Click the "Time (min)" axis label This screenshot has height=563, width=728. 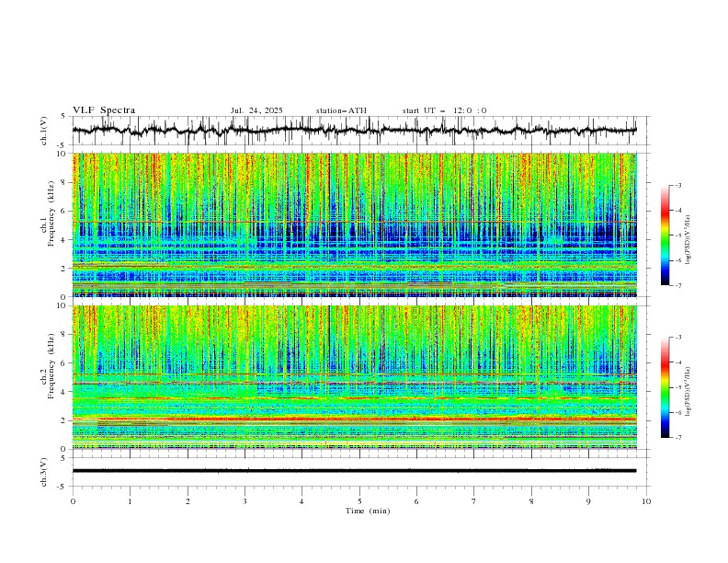(x=368, y=511)
